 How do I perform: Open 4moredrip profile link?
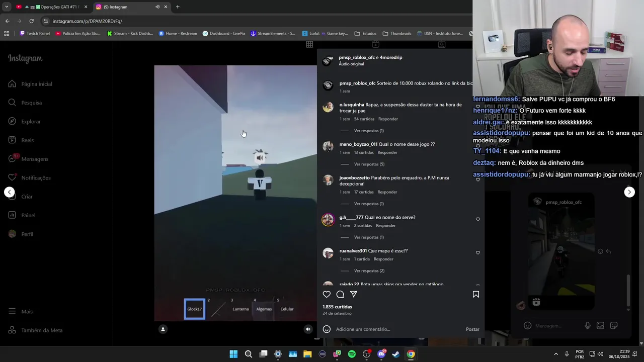pyautogui.click(x=391, y=57)
